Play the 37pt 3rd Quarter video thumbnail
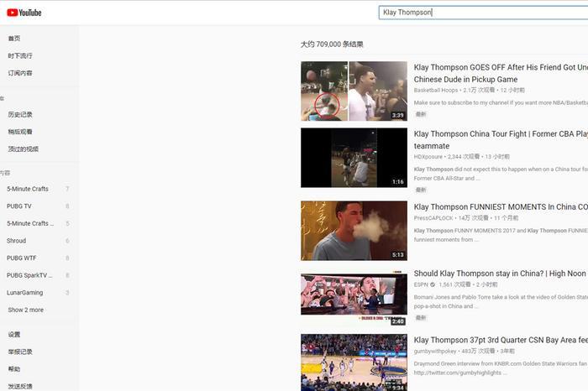The image size is (588, 391). tap(354, 362)
